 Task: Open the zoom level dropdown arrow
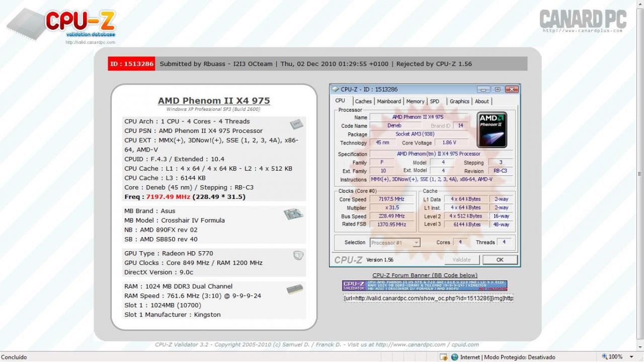[631, 357]
